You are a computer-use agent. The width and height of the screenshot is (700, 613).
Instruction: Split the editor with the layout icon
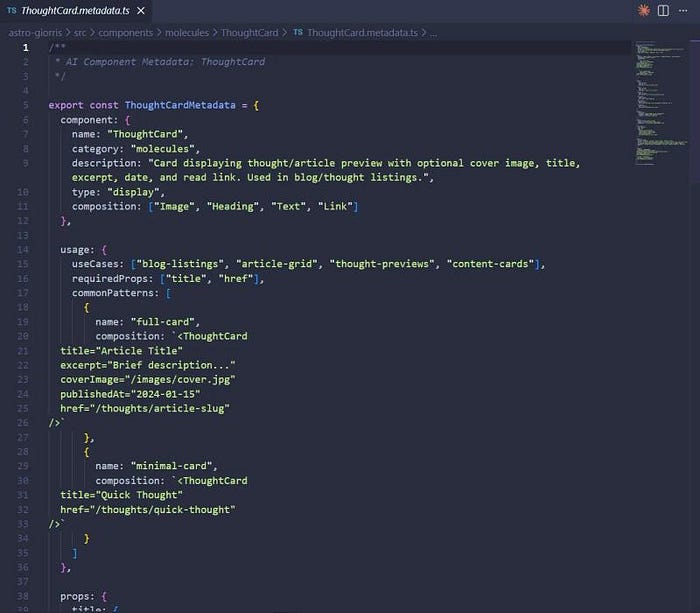tap(663, 10)
